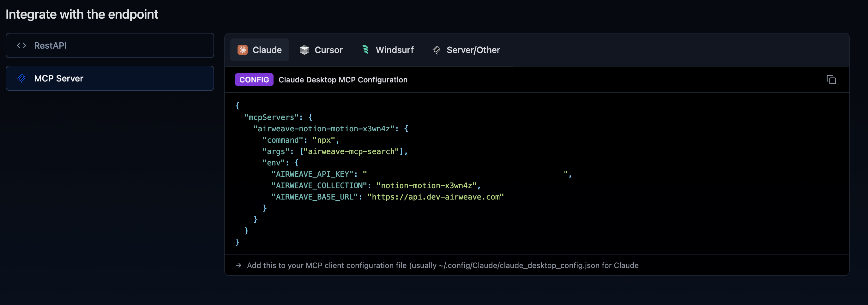Click the "Integrate with the endpoint" heading
The image size is (868, 305).
pos(82,14)
